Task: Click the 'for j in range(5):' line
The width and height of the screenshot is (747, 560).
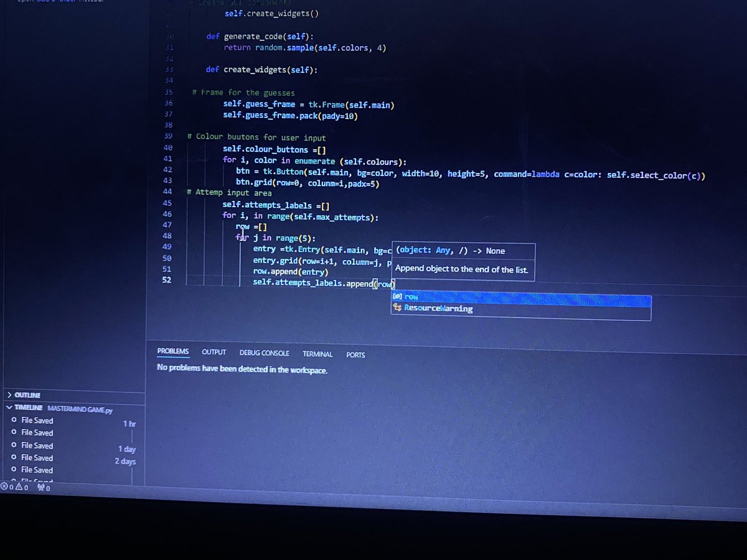Action: tap(275, 238)
